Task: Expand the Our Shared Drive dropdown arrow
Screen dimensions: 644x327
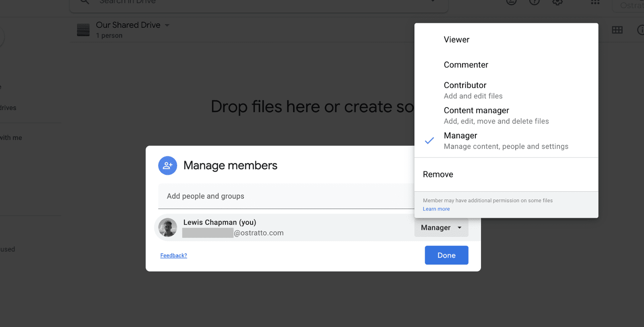Action: 167,25
